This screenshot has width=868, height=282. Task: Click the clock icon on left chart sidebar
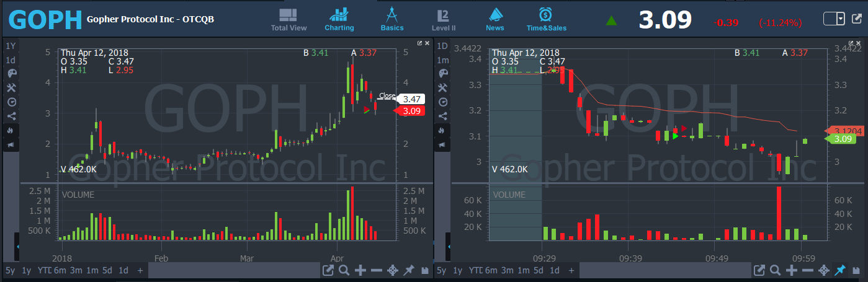click(11, 101)
